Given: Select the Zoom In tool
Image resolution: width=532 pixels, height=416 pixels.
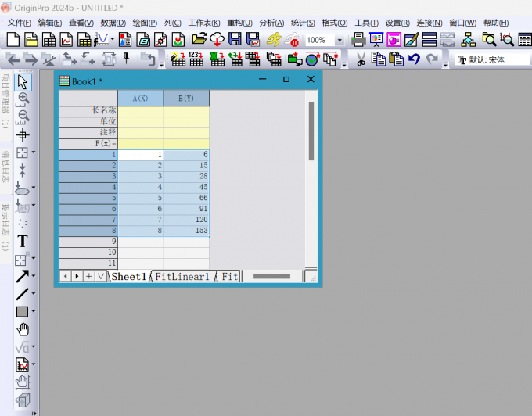Looking at the screenshot, I should click(x=23, y=99).
